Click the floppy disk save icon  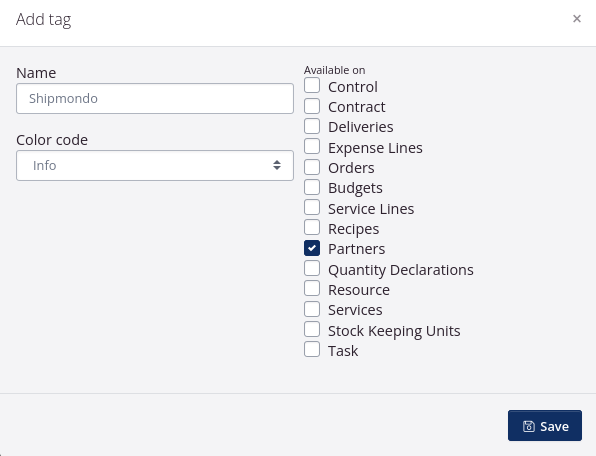pos(528,426)
